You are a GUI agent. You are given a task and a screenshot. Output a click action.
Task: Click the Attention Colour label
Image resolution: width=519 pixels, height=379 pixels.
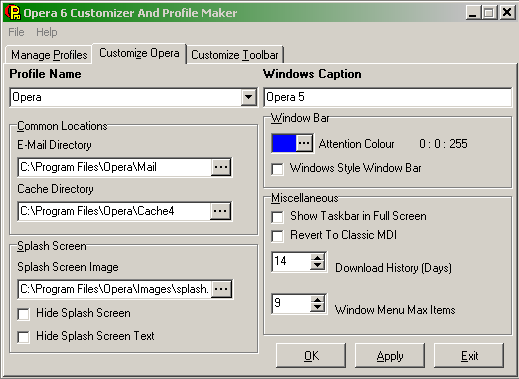[356, 144]
